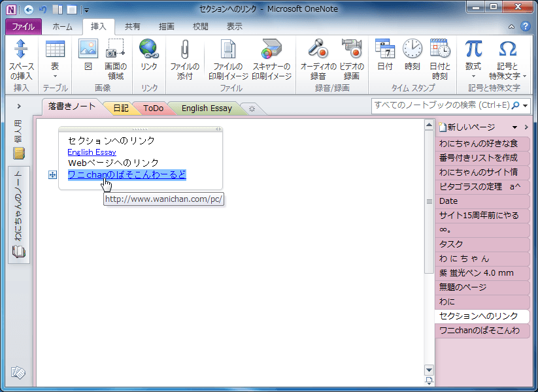Insert the date (日付) stamp

tap(384, 55)
